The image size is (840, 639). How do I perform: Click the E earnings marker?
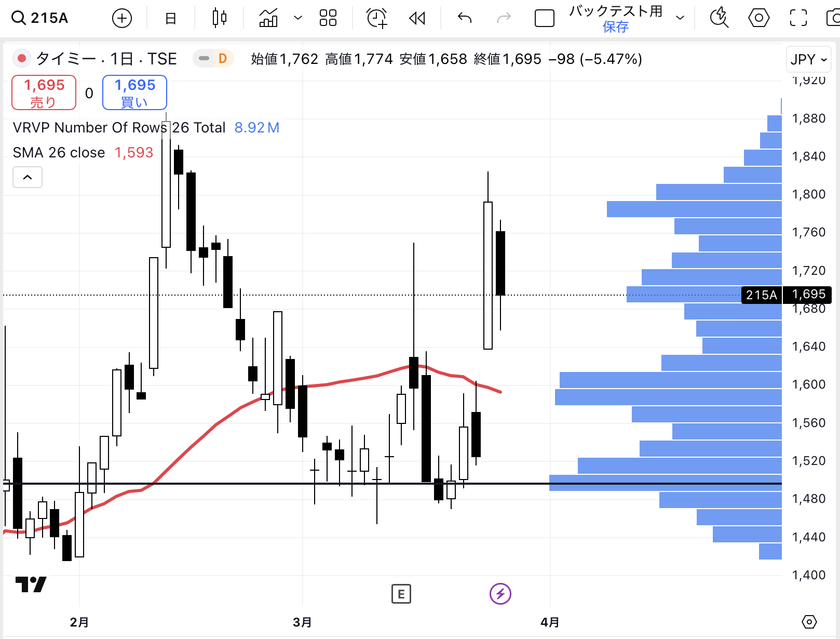[x=401, y=594]
